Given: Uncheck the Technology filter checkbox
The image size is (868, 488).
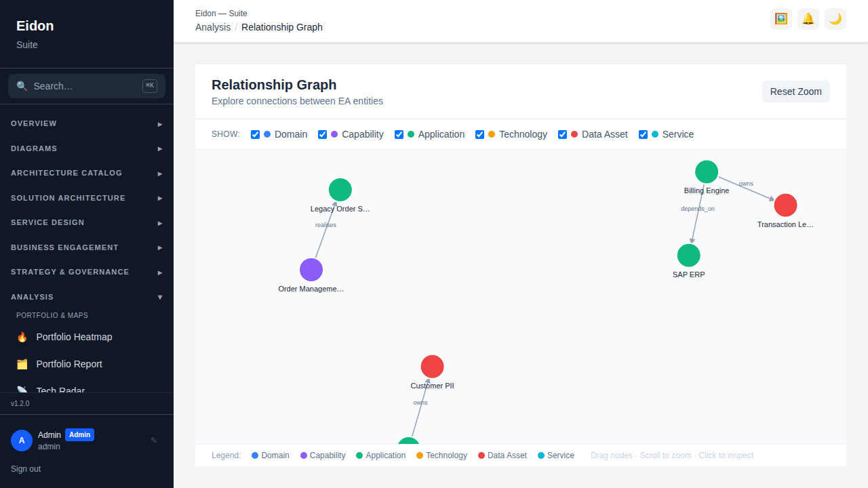Looking at the screenshot, I should point(479,134).
